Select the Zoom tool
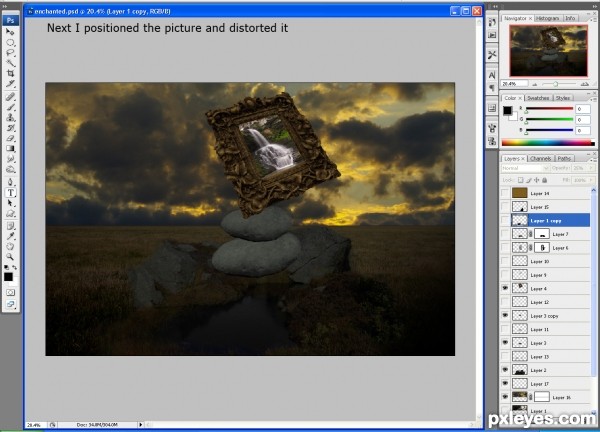 click(10, 257)
